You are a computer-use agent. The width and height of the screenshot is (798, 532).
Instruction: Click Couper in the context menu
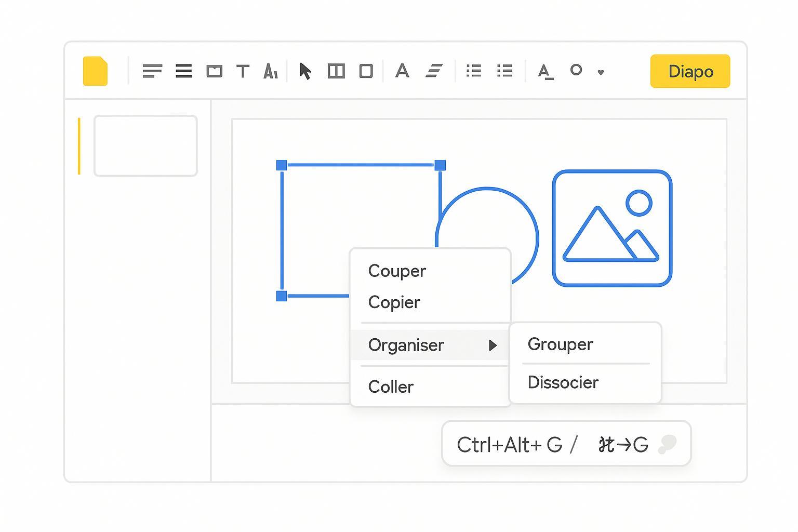(397, 271)
